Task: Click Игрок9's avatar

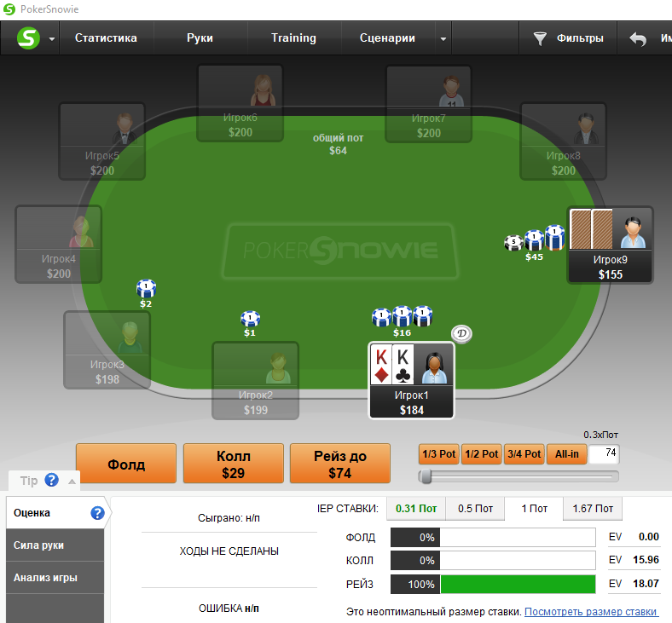Action: pos(633,233)
